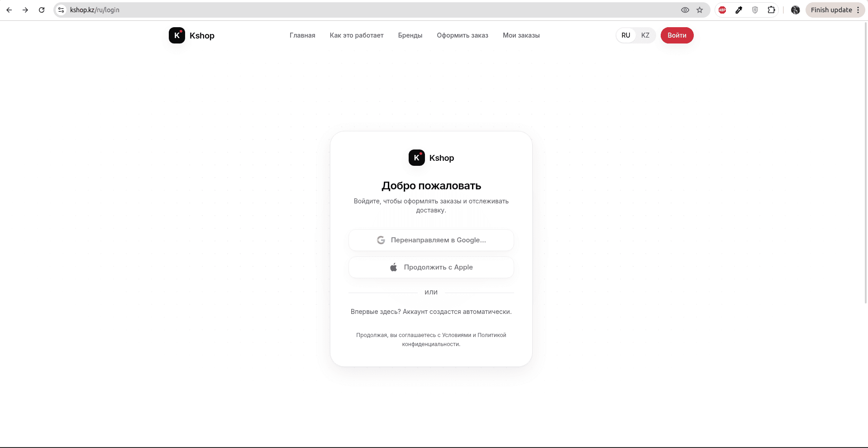Open the Extensions puzzle-piece menu
This screenshot has width=868, height=448.
[x=771, y=10]
